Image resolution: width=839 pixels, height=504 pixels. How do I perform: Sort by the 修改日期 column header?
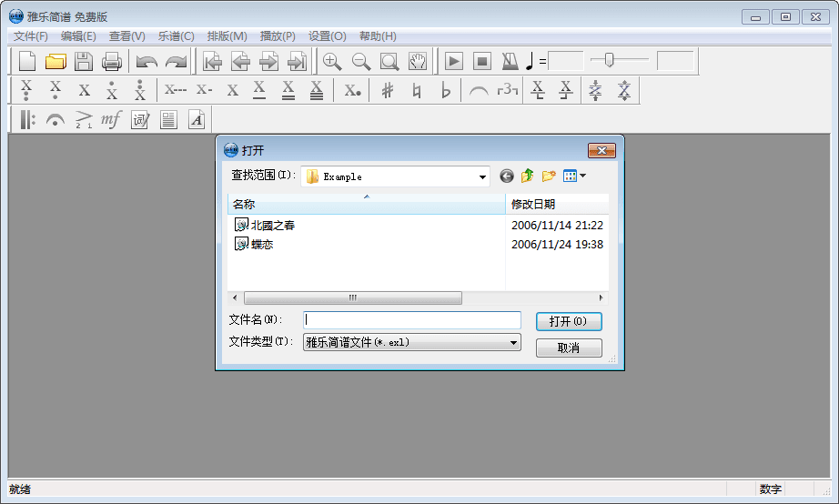pos(557,205)
